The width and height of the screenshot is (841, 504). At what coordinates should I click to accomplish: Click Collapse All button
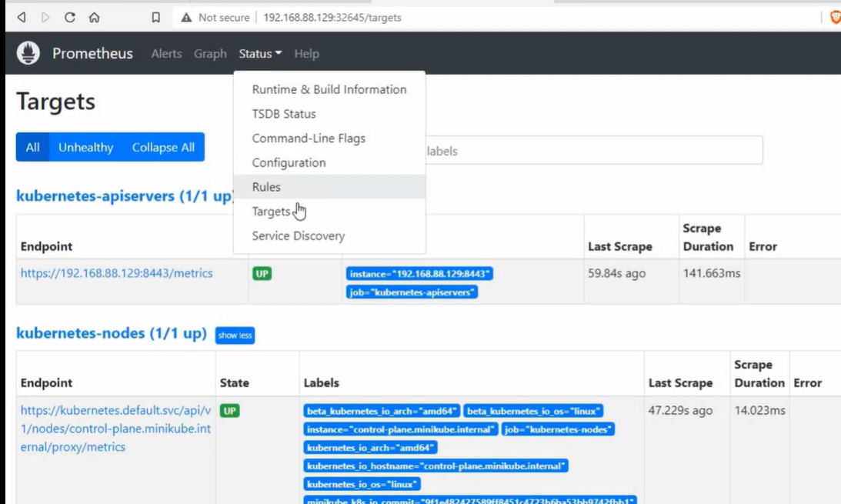tap(164, 147)
